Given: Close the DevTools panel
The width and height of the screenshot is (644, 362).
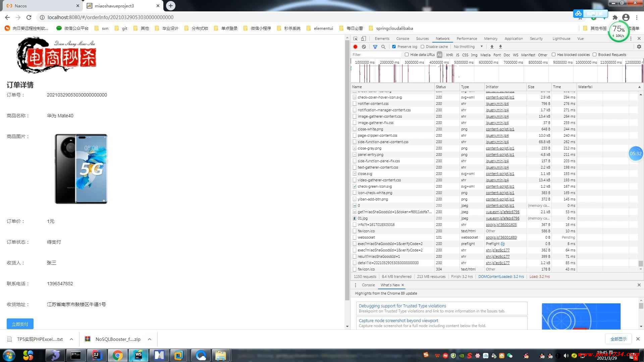Looking at the screenshot, I should [639, 39].
